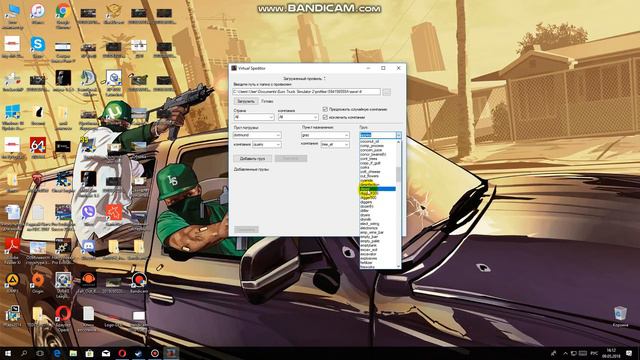Viewport: 640px width, 360px height.
Task: Select 'comp_process' in the cargo list
Action: point(378,146)
